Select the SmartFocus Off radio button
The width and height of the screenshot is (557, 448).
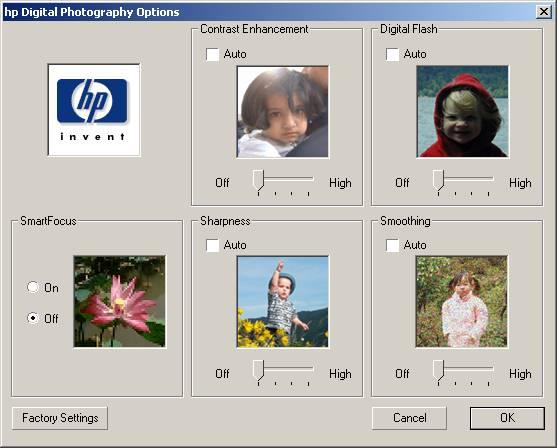pyautogui.click(x=33, y=318)
